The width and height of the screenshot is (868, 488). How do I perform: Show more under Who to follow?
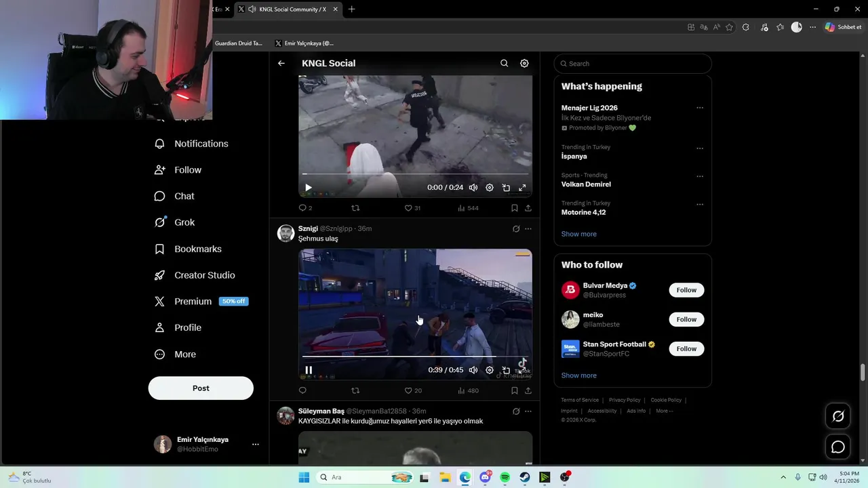pos(579,375)
